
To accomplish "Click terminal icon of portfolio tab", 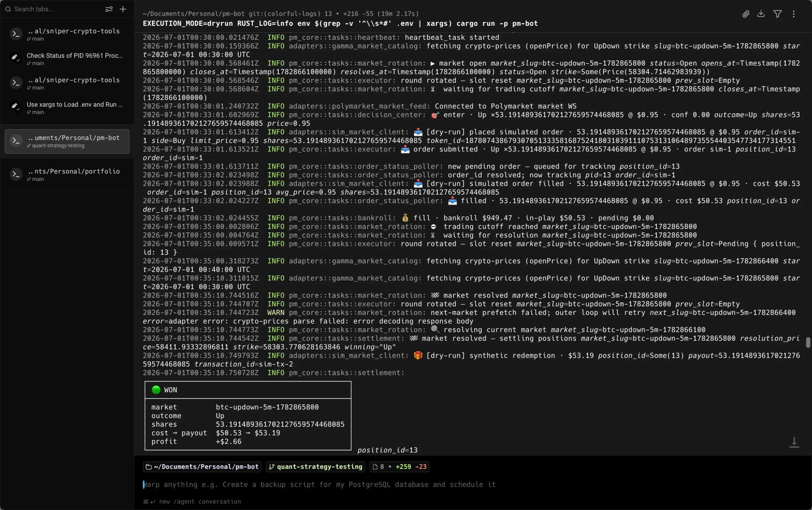I will coord(16,174).
